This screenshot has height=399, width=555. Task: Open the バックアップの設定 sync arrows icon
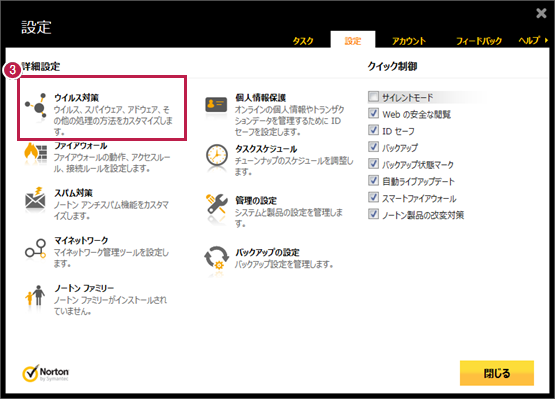(x=216, y=258)
